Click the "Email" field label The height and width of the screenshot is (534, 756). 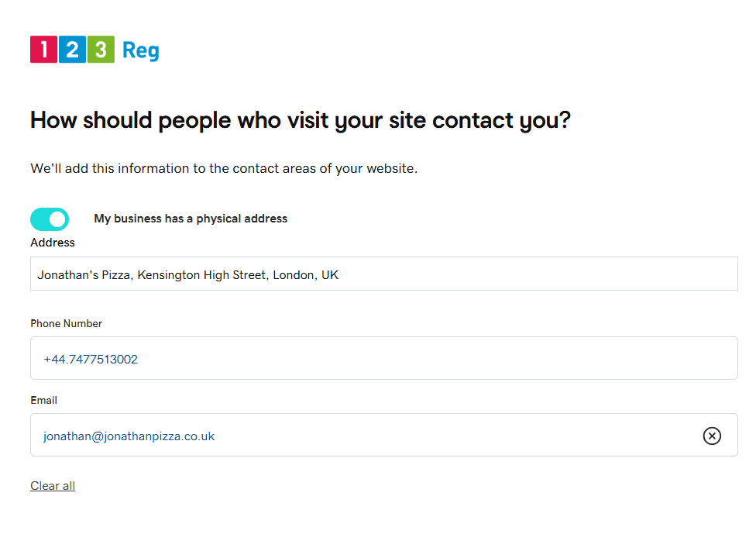[x=43, y=401]
